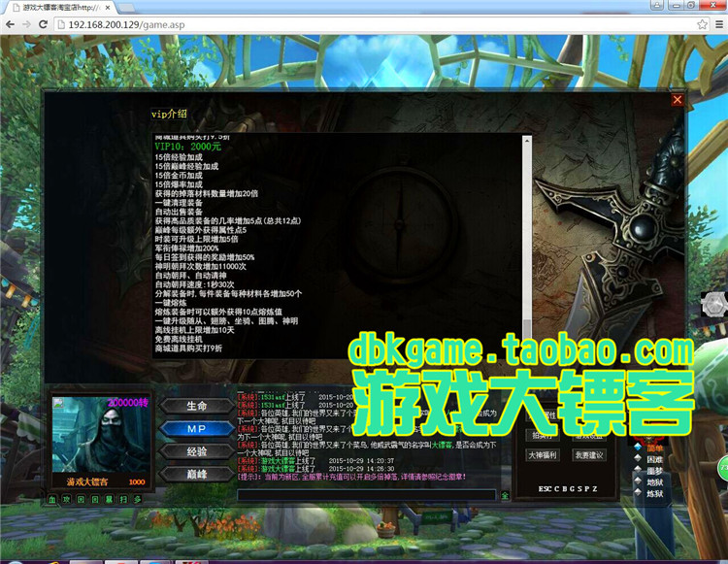The height and width of the screenshot is (564, 728).
Task: Click the pink [提示] chat message
Action: [351, 477]
